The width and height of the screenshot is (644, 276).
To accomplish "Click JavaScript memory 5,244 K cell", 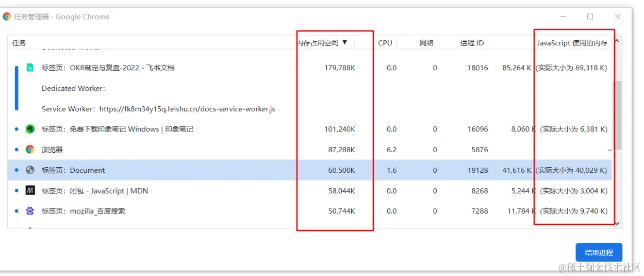I will coord(559,190).
